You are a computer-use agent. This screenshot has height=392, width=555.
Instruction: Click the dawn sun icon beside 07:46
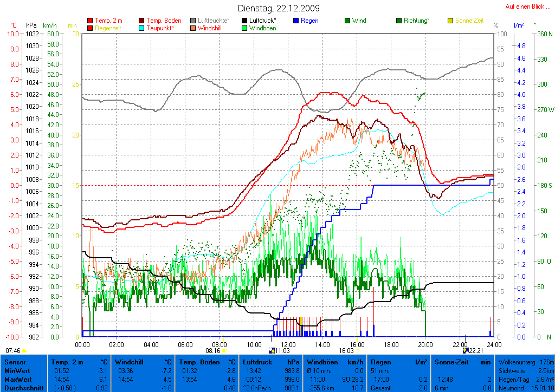(x=24, y=351)
